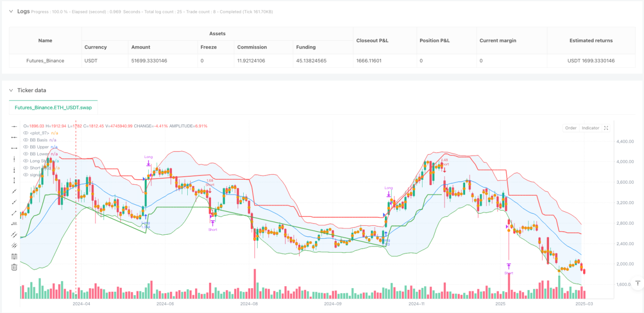The image size is (644, 313).
Task: Select the Fibonacci retracement lines tool
Action: click(x=14, y=256)
